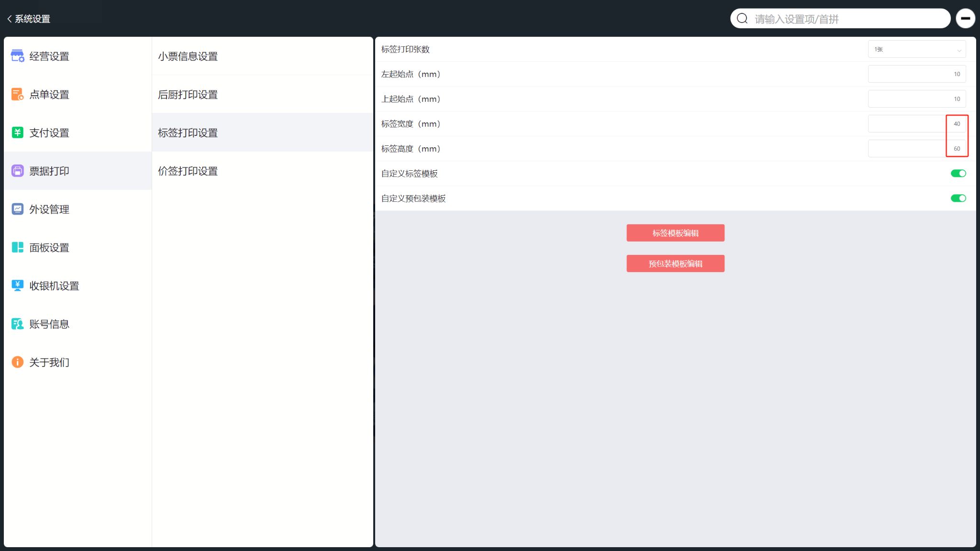Click the 预包装模板编辑 button
980x551 pixels.
[x=675, y=264]
